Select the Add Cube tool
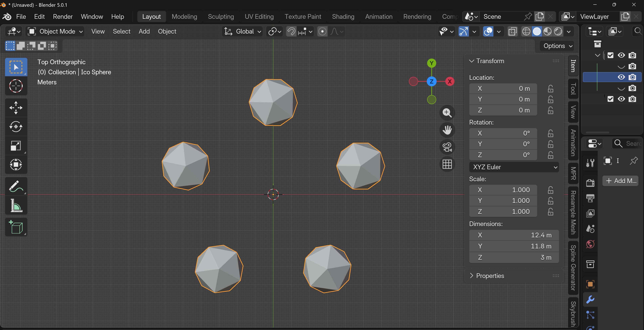Viewport: 644px width, 330px height. pyautogui.click(x=16, y=227)
